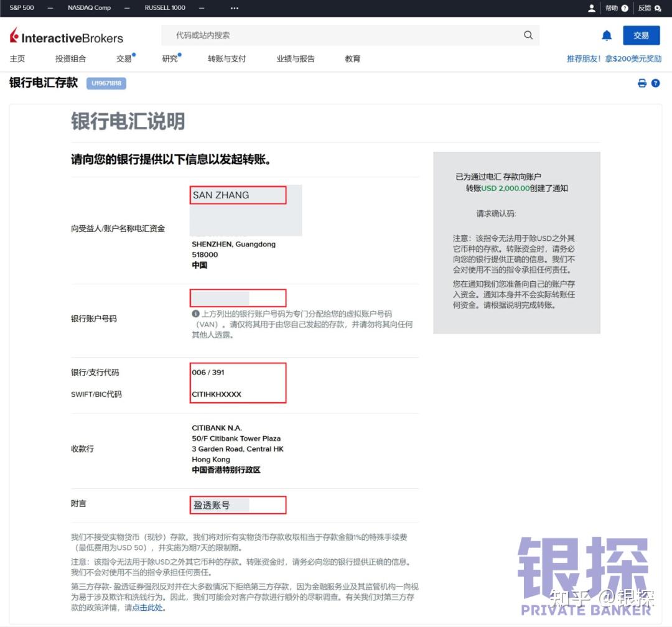Select the 盈透账号 remark text
The width and height of the screenshot is (672, 627).
pos(212,505)
